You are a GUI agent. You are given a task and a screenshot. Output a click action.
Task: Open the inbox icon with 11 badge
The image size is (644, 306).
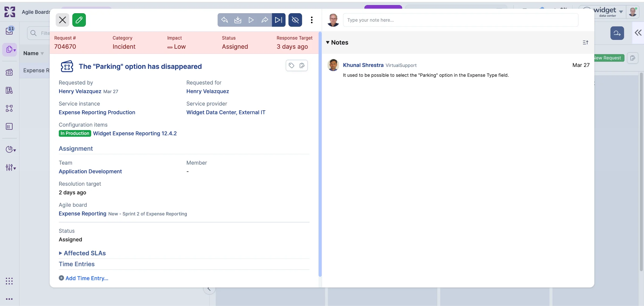click(x=9, y=30)
